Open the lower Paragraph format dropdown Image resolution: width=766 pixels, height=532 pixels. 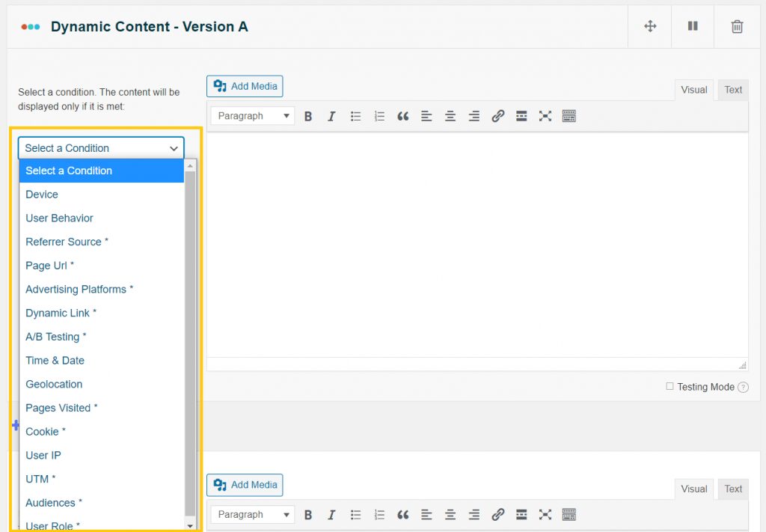(253, 515)
